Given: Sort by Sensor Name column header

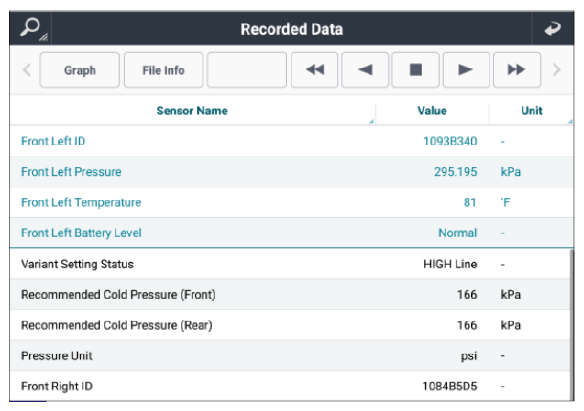Looking at the screenshot, I should click(192, 111).
